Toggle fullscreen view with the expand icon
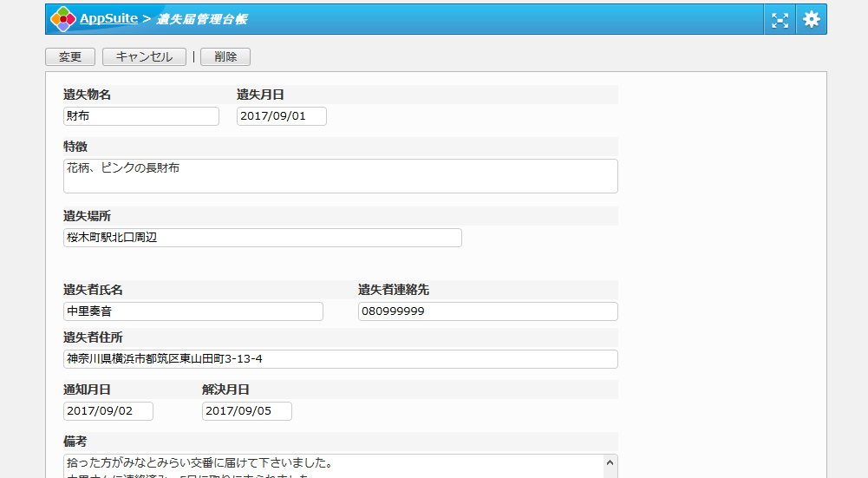This screenshot has height=478, width=868. pyautogui.click(x=780, y=20)
